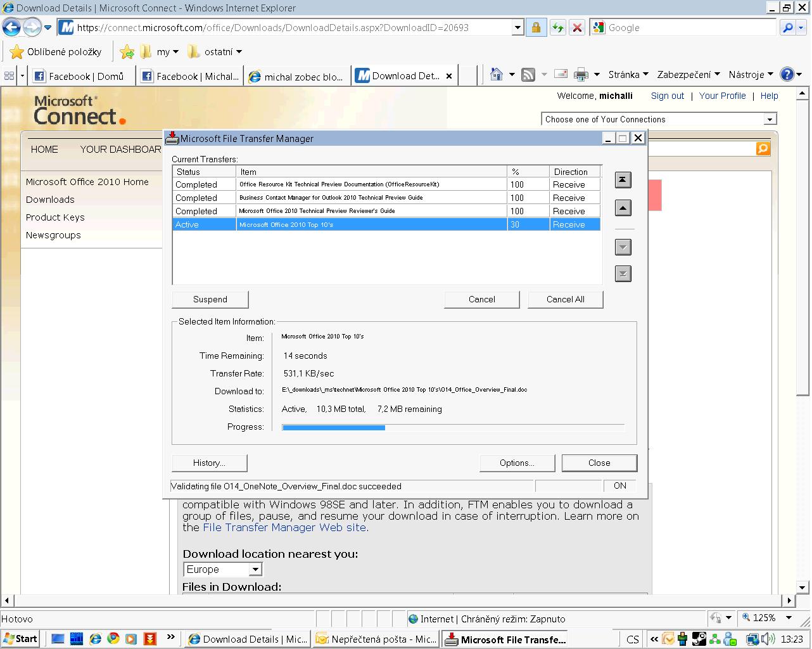Image resolution: width=812 pixels, height=649 pixels.
Task: Click the 'Your Profile' link
Action: pyautogui.click(x=723, y=96)
